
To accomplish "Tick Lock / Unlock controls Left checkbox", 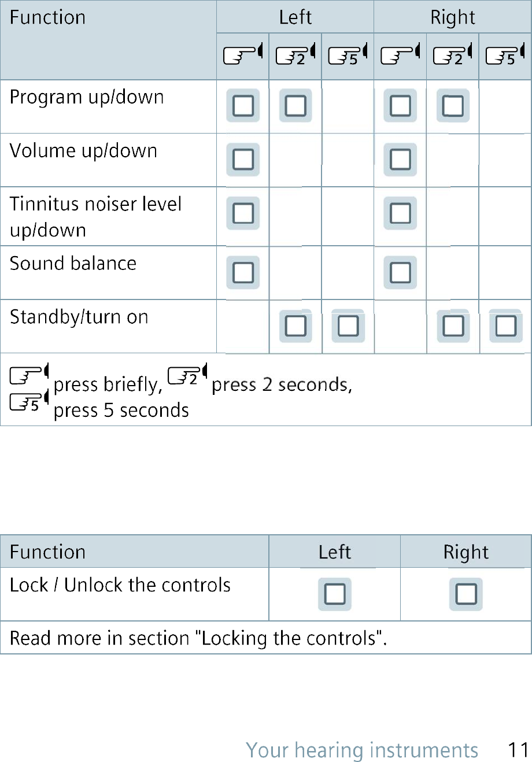I will pos(335,594).
